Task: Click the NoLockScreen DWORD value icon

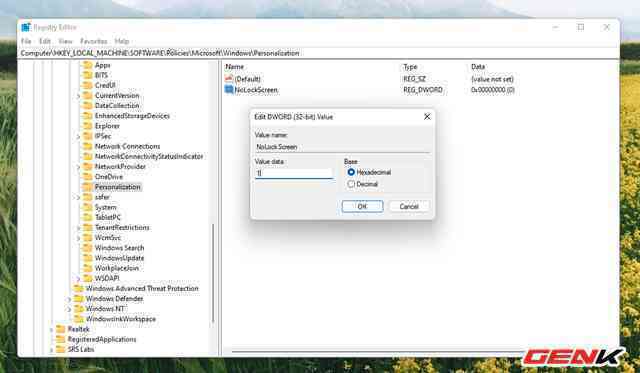Action: click(x=229, y=90)
